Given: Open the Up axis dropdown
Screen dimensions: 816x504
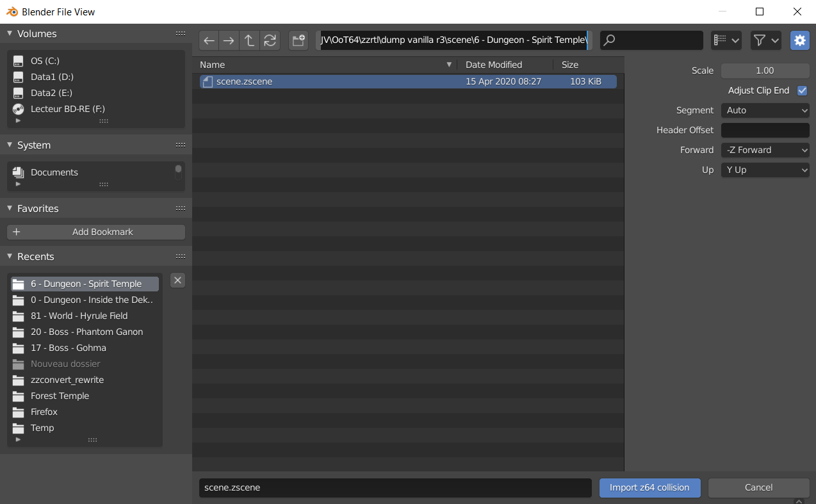Looking at the screenshot, I should click(765, 170).
